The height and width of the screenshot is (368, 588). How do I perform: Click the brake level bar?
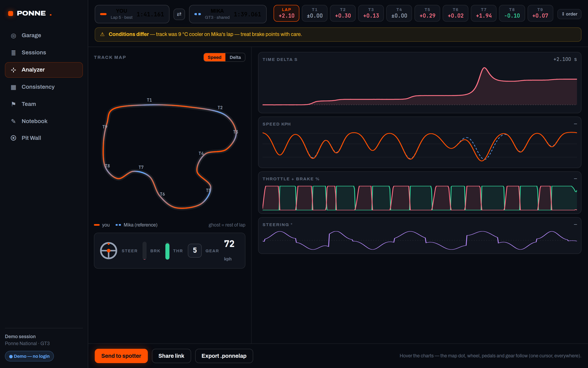pos(145,251)
